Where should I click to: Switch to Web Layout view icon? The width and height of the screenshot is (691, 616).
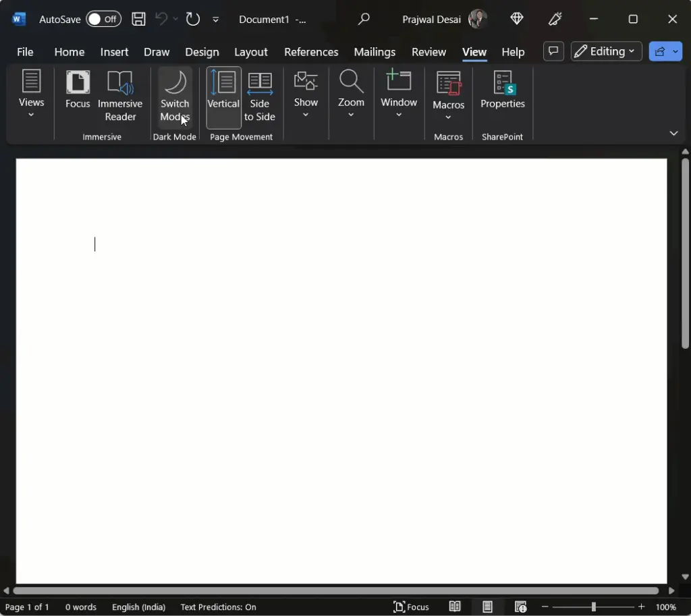point(520,607)
